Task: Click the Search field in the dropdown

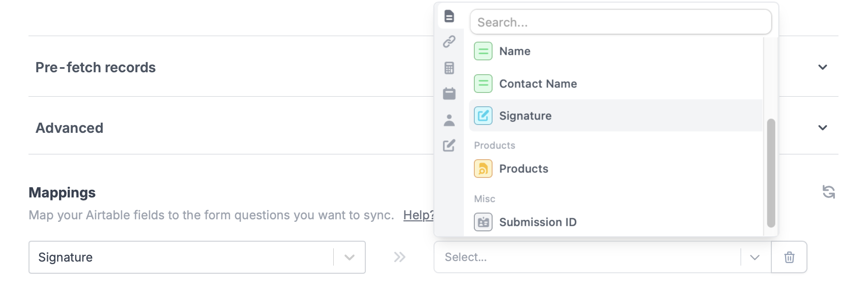Action: (620, 22)
